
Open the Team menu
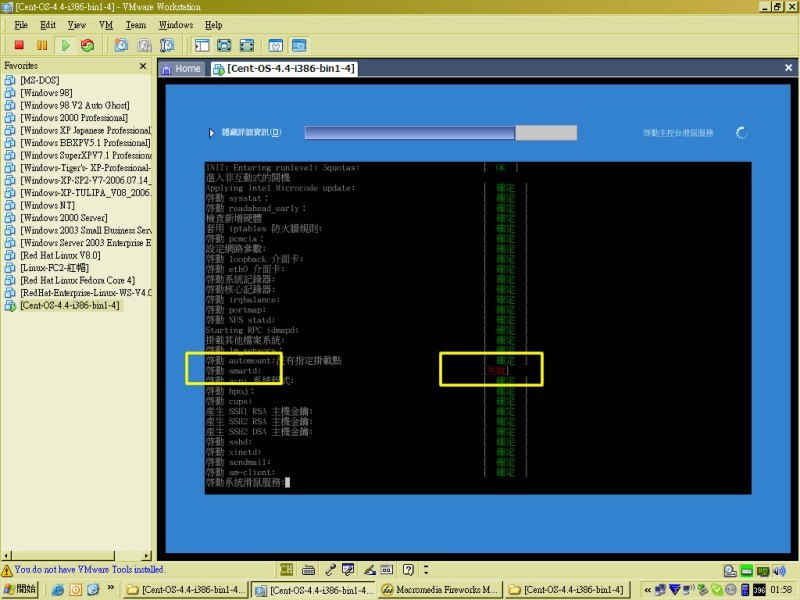point(136,25)
